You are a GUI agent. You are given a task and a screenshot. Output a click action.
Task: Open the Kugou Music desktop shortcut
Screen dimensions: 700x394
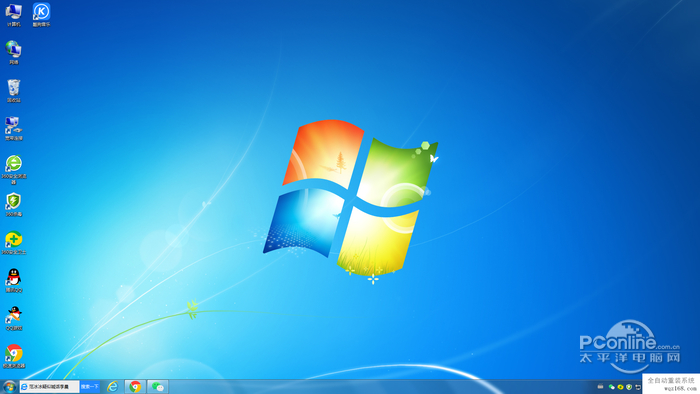coord(41,14)
